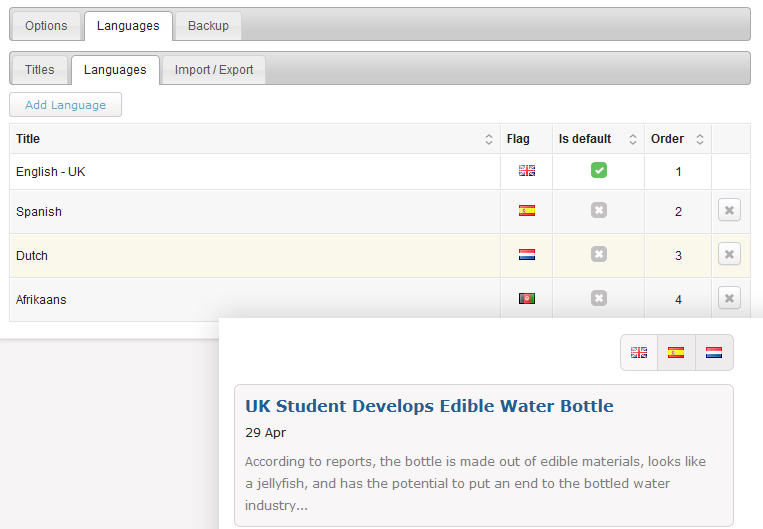
Task: Delete the Dutch language
Action: tap(729, 254)
